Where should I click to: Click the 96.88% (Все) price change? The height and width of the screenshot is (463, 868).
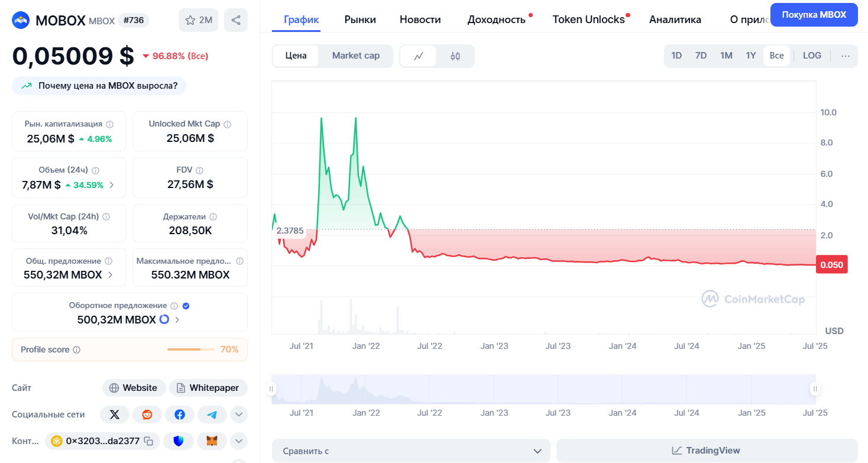(176, 56)
